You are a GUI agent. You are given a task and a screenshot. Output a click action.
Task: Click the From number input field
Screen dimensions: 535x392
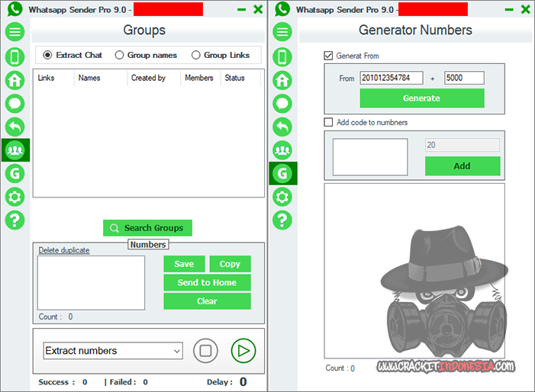tap(391, 78)
